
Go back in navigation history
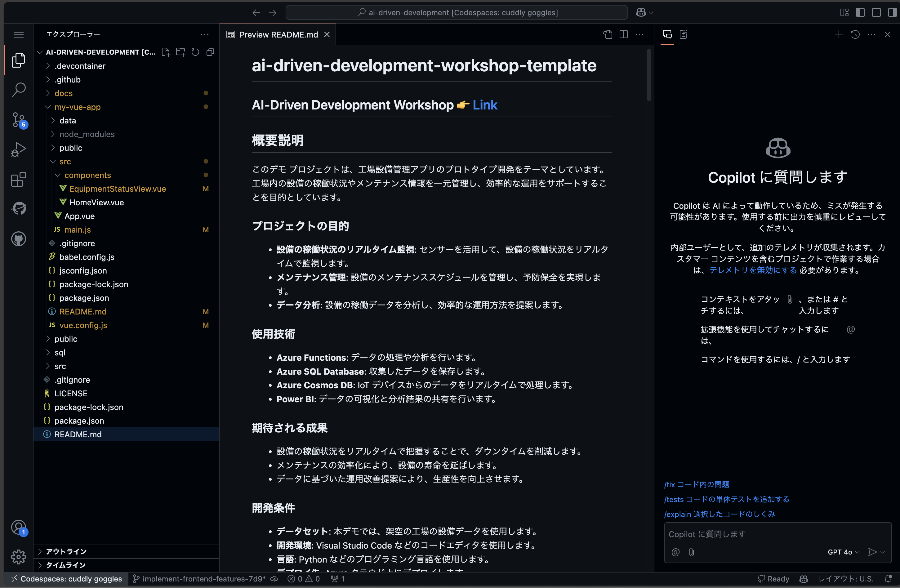pos(256,12)
